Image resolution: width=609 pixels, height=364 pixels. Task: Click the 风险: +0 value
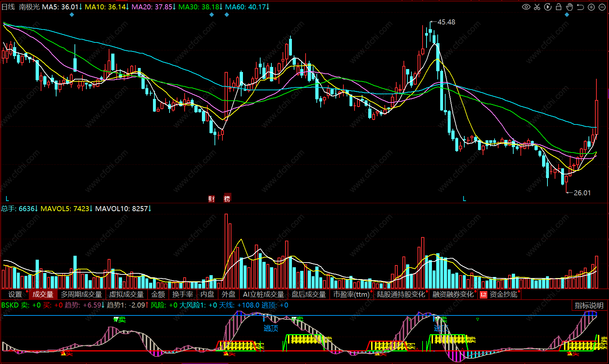[x=164, y=305]
